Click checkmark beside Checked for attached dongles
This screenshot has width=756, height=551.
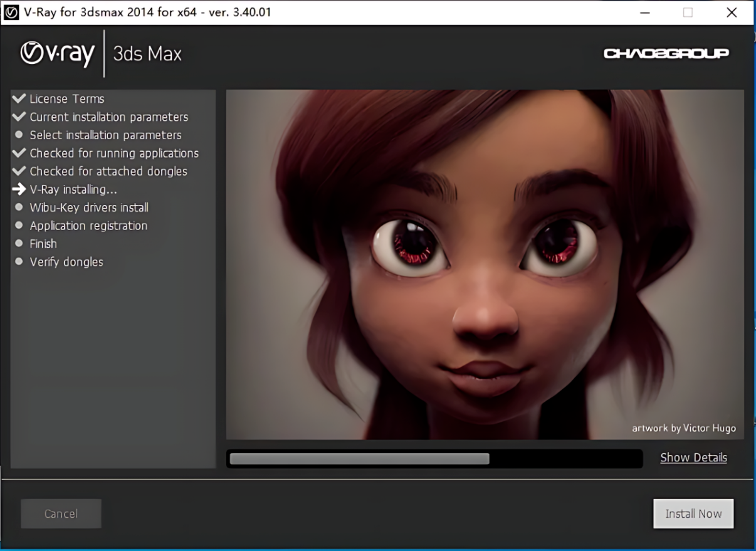[x=19, y=171]
